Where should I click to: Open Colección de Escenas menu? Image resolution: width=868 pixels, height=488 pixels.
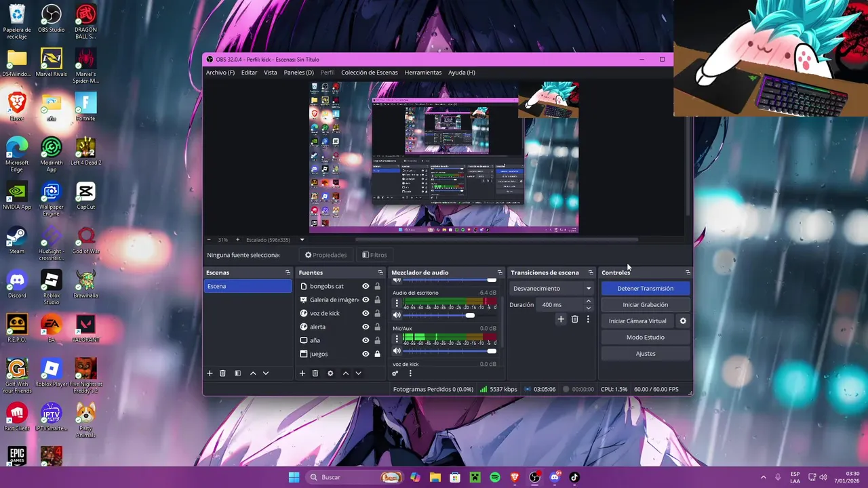pyautogui.click(x=370, y=73)
